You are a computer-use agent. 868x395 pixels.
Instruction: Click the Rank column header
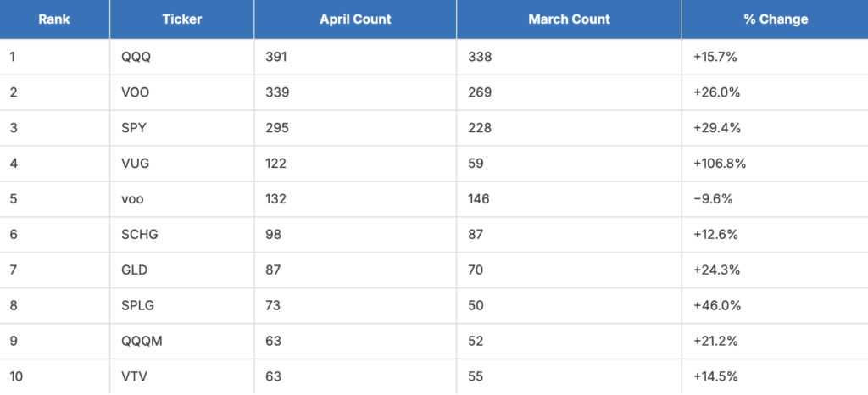point(54,19)
